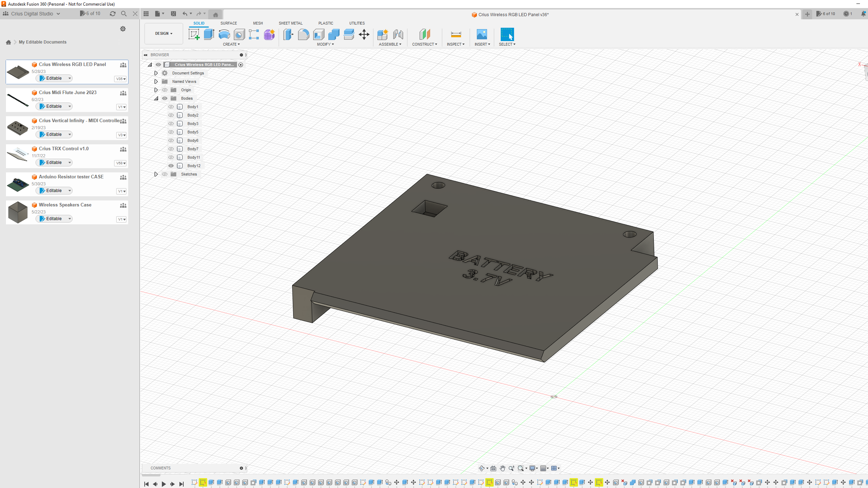Screen dimensions: 868x488
Task: Click the Undo button in toolbar
Action: 185,14
